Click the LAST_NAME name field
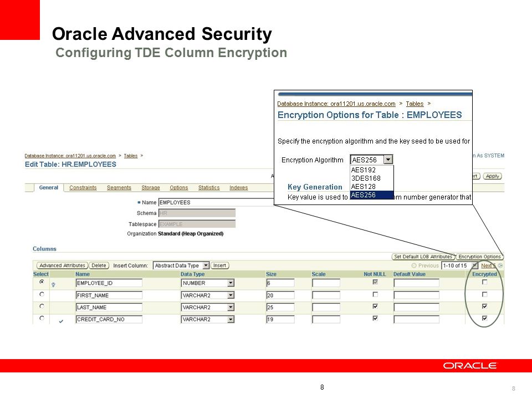Image resolution: width=532 pixels, height=399 pixels. point(109,307)
